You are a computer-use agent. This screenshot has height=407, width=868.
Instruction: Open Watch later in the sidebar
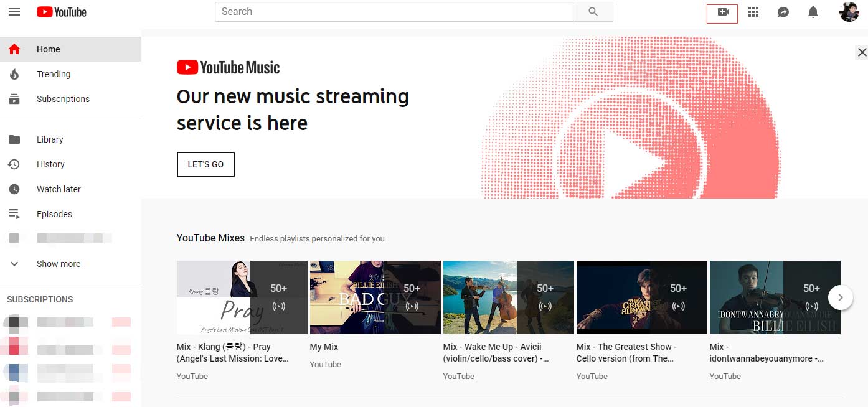coord(70,189)
